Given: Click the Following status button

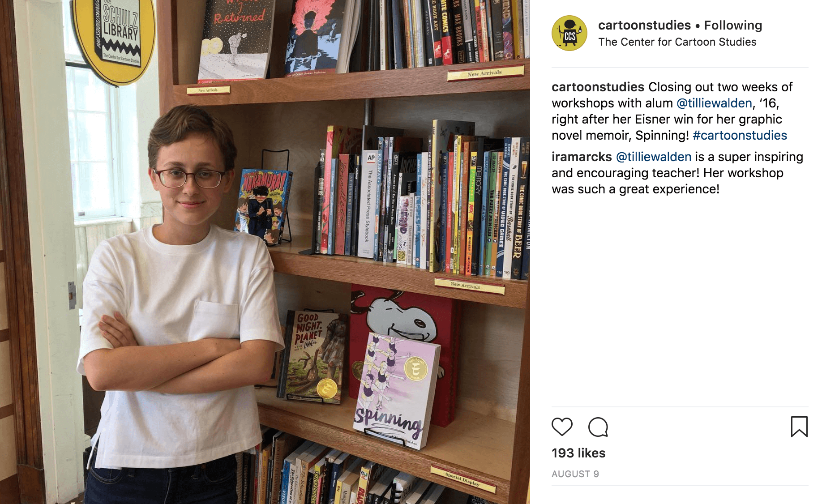Looking at the screenshot, I should pos(733,25).
